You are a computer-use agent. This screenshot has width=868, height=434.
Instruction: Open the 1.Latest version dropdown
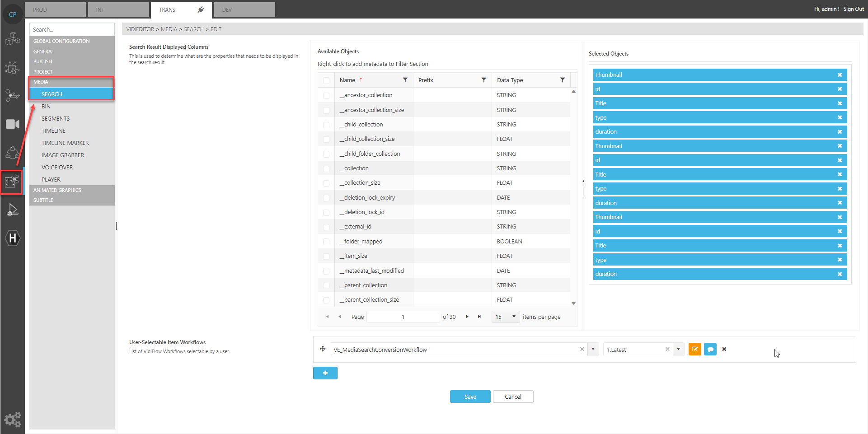click(678, 350)
